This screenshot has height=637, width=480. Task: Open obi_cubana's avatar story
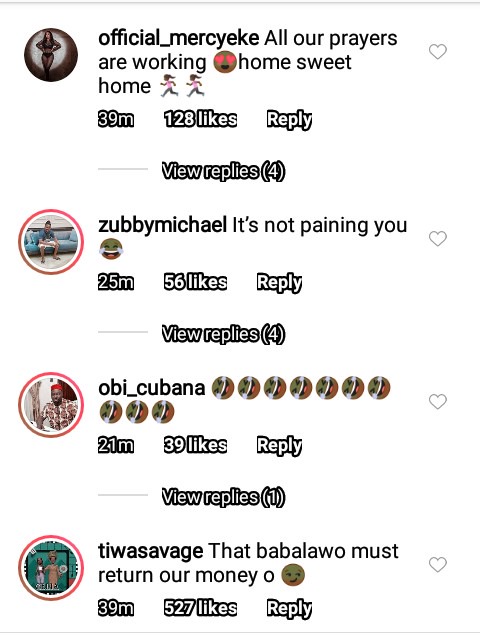[51, 405]
